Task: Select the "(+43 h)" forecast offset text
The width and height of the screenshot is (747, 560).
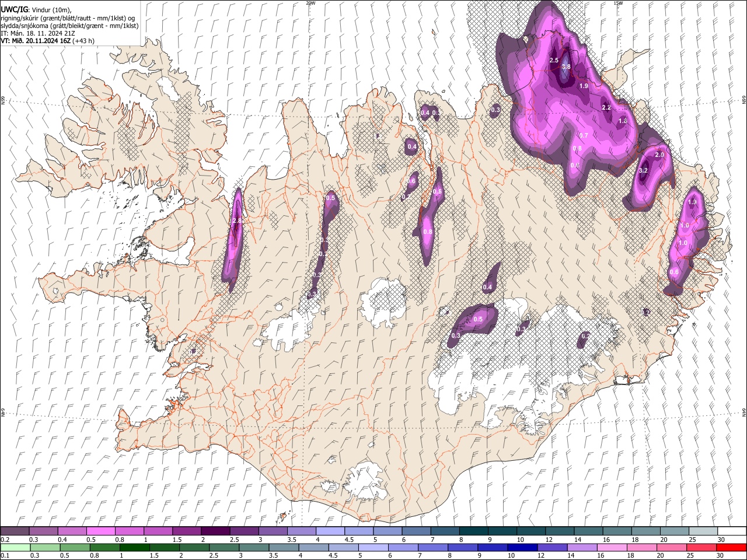Action: pyautogui.click(x=83, y=41)
